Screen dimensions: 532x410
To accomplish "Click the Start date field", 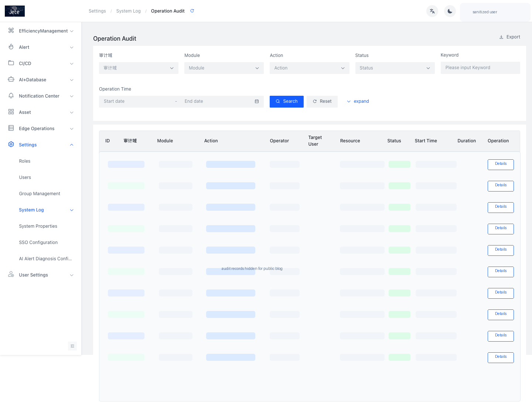I will [137, 101].
